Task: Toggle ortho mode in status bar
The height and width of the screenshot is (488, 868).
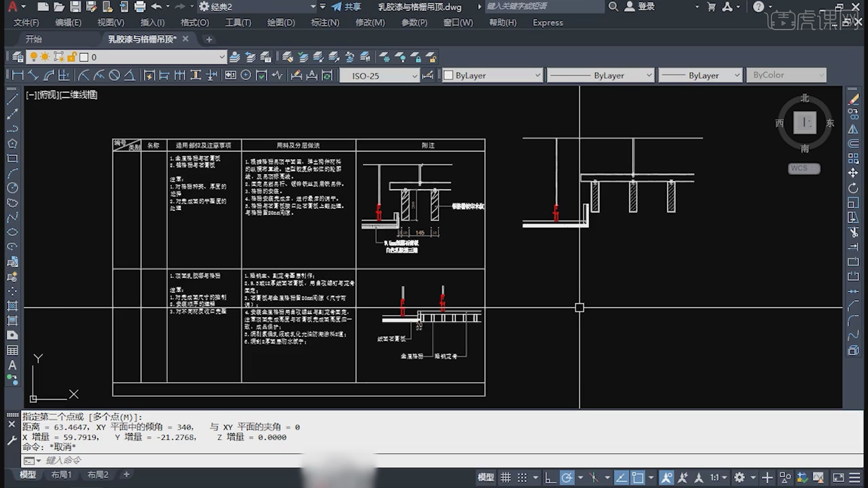Action: pos(550,478)
